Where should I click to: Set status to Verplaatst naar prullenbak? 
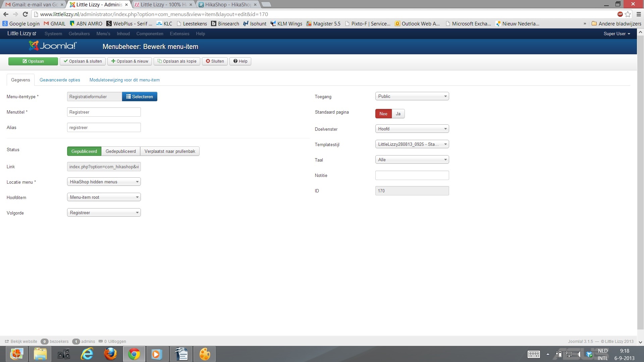(x=170, y=151)
